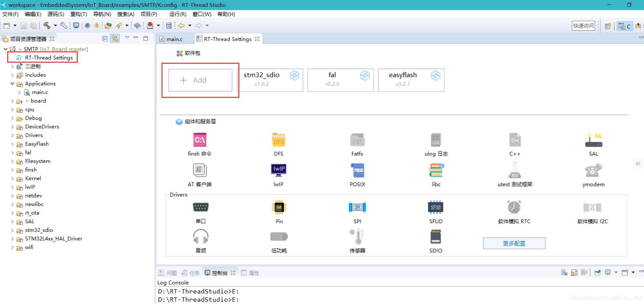644x304 pixels.
Task: Click the utest test framework icon
Action: (x=515, y=170)
